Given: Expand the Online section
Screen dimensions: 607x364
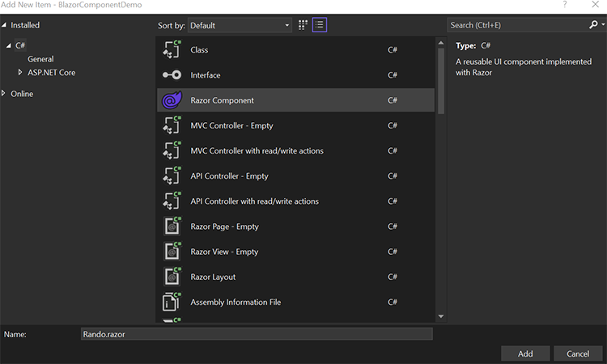Looking at the screenshot, I should [x=3, y=93].
